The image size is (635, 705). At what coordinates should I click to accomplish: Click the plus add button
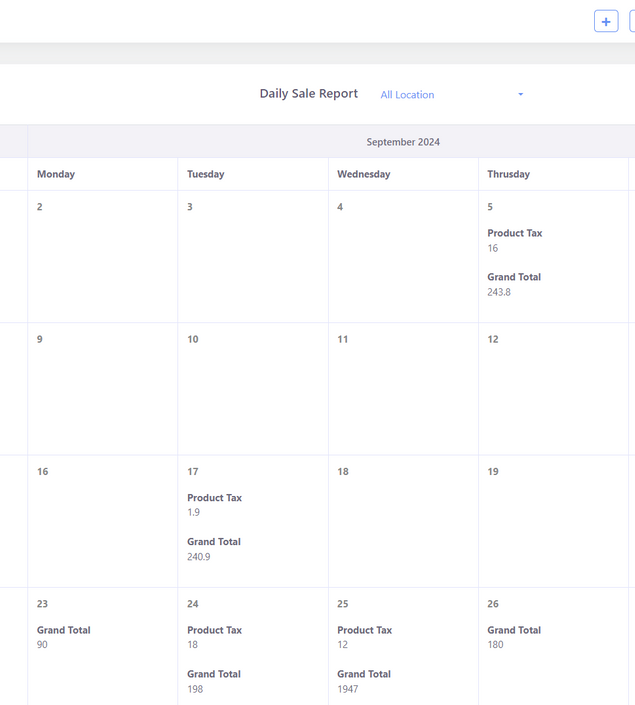(x=606, y=21)
